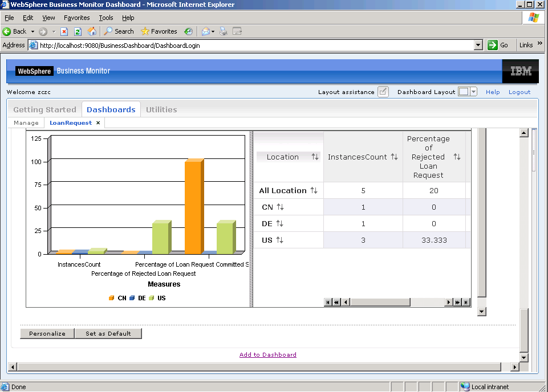Click the Stop loading toolbar icon
The width and height of the screenshot is (548, 392).
pos(64,31)
